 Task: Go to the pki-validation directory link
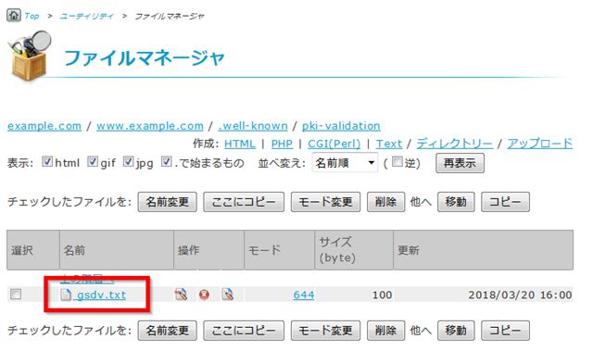click(341, 126)
